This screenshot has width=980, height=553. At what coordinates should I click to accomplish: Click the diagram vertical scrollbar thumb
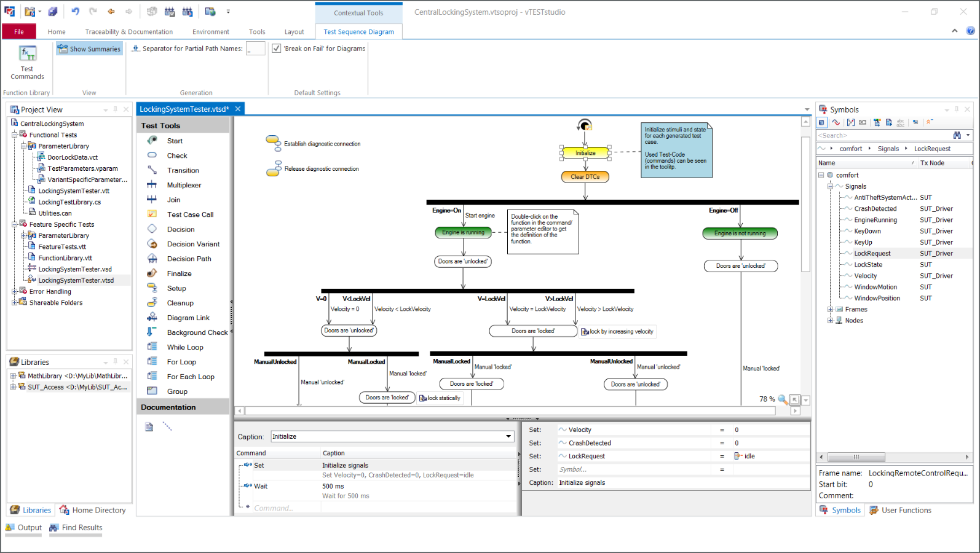click(x=805, y=205)
